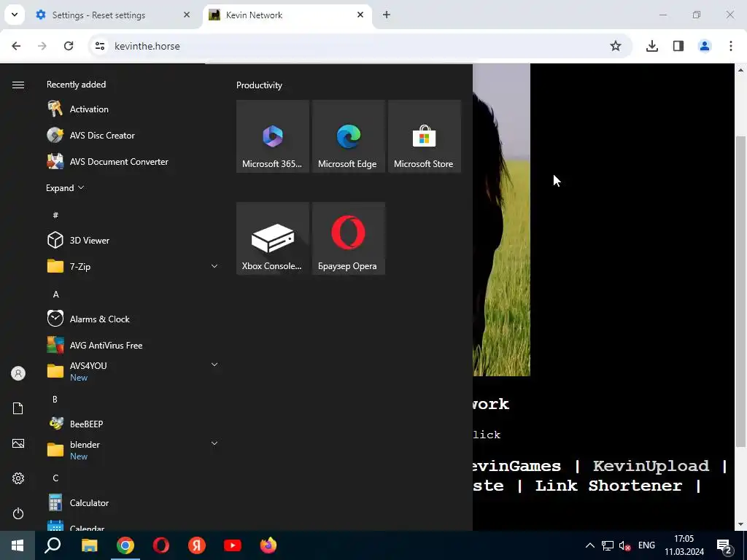Screen dimensions: 747x560
Task: Toggle Chrome side panel icon
Action: 678,46
